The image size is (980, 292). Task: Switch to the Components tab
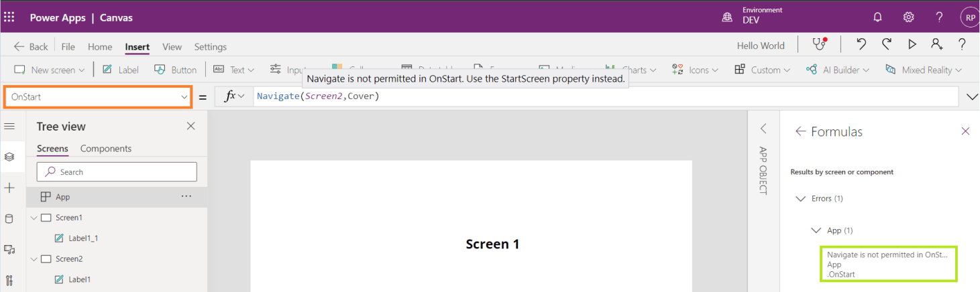(x=106, y=149)
